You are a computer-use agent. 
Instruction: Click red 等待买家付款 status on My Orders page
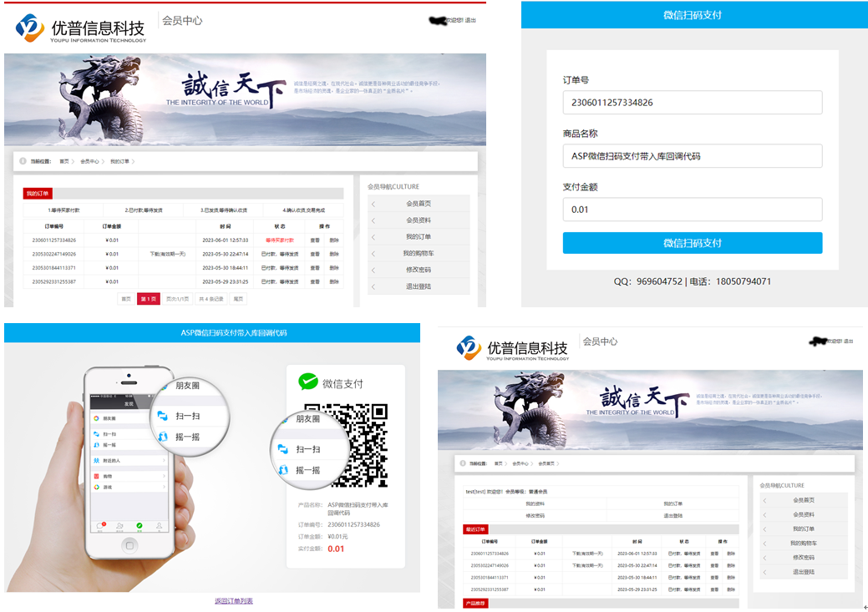tap(280, 240)
